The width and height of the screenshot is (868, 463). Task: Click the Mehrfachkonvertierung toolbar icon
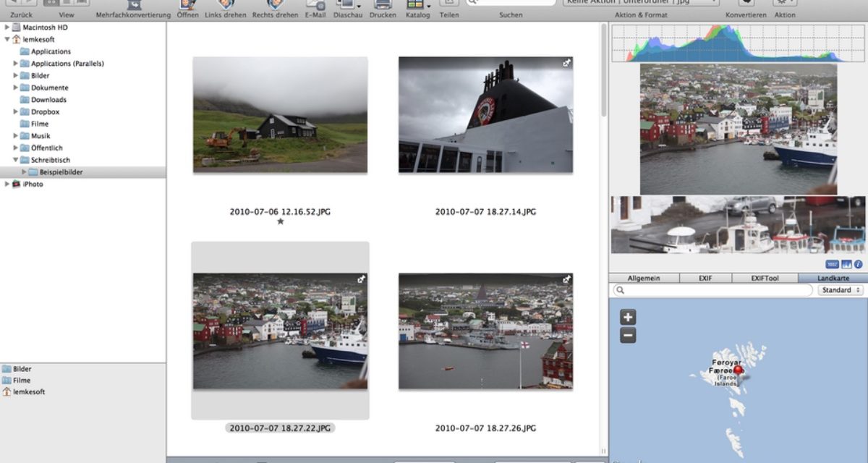pyautogui.click(x=133, y=5)
